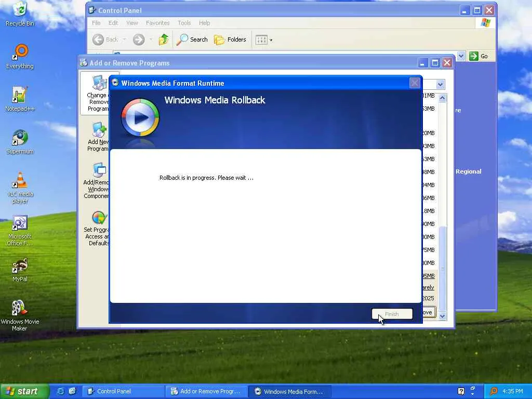532x399 pixels.
Task: Click the help question mark tray icon
Action: pyautogui.click(x=461, y=391)
